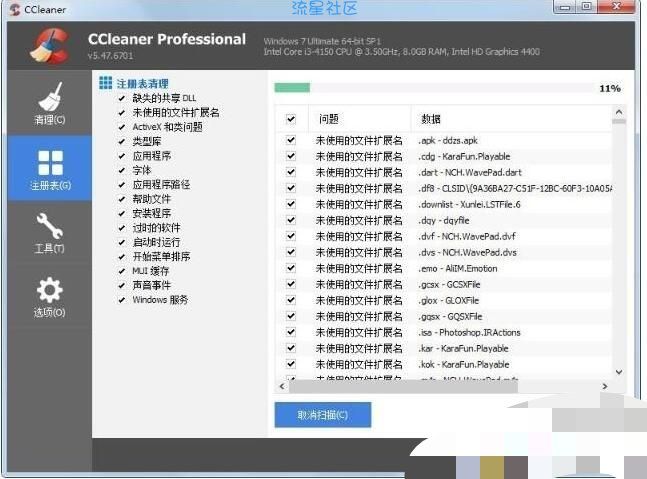Select 未使用的文件扩展名 cell in .glox row
The image size is (647, 479).
[359, 301]
